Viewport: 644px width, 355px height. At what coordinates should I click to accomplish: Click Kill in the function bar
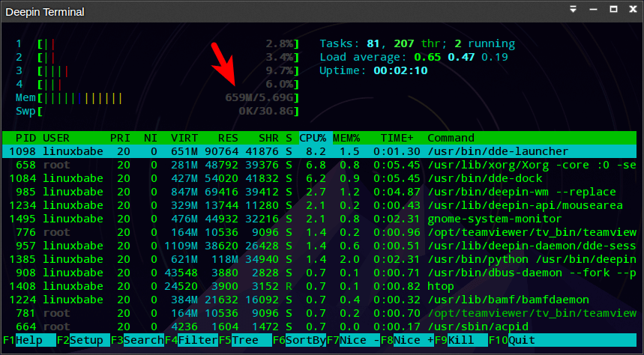pos(461,339)
